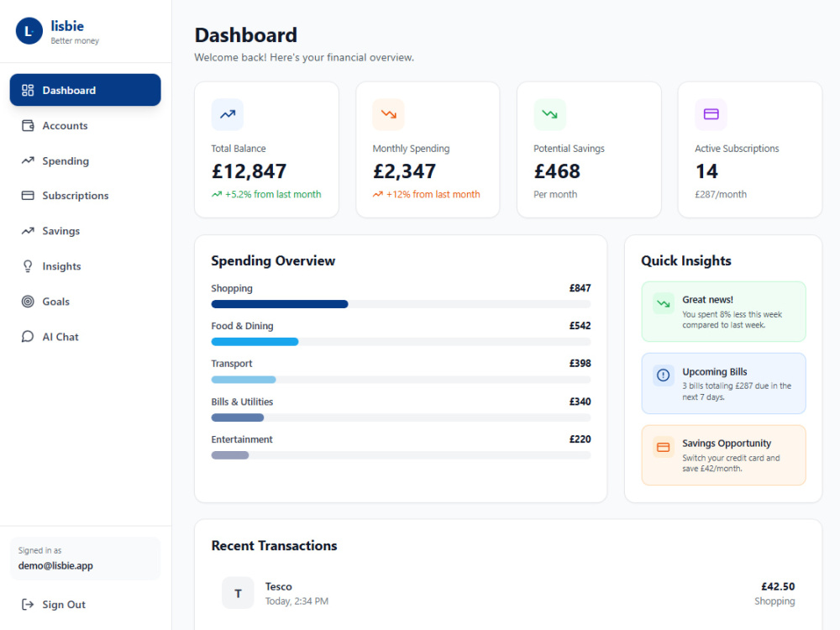Open the Savings Opportunity insight card
The height and width of the screenshot is (630, 840).
pyautogui.click(x=723, y=455)
